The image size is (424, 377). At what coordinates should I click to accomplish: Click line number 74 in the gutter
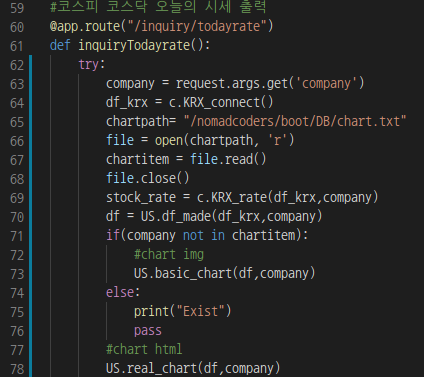[x=17, y=293]
